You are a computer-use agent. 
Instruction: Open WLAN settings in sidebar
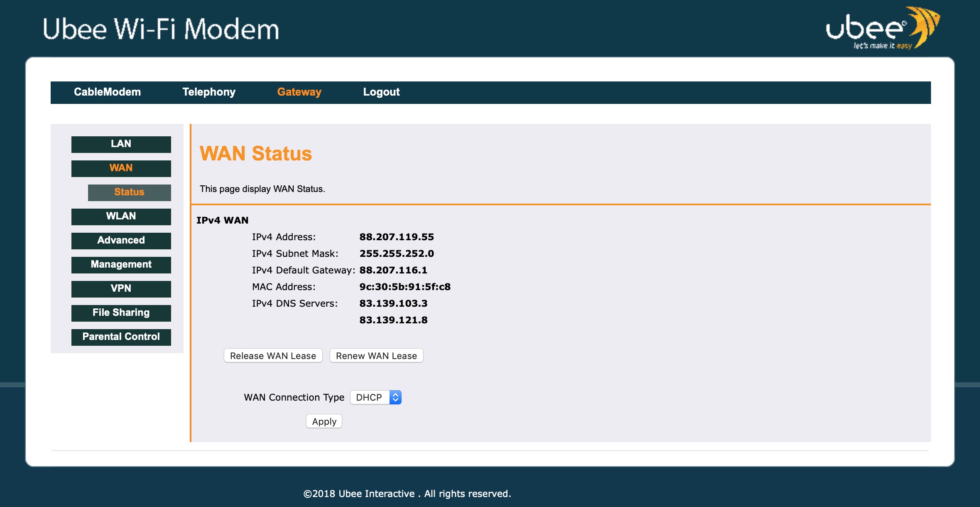[121, 217]
